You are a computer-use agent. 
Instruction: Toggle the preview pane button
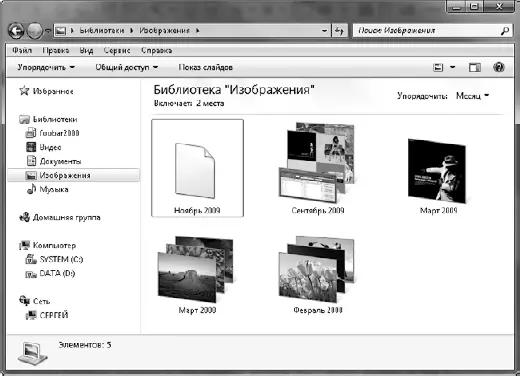[475, 67]
